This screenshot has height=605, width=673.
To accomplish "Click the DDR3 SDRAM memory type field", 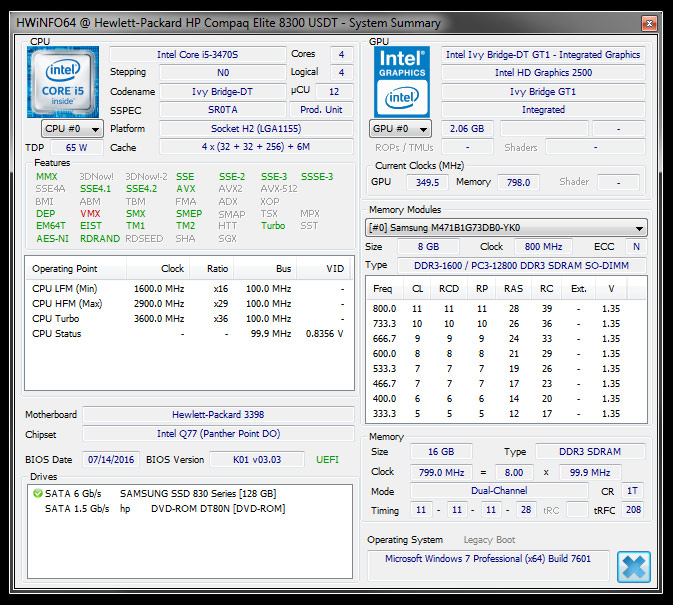I will 590,452.
